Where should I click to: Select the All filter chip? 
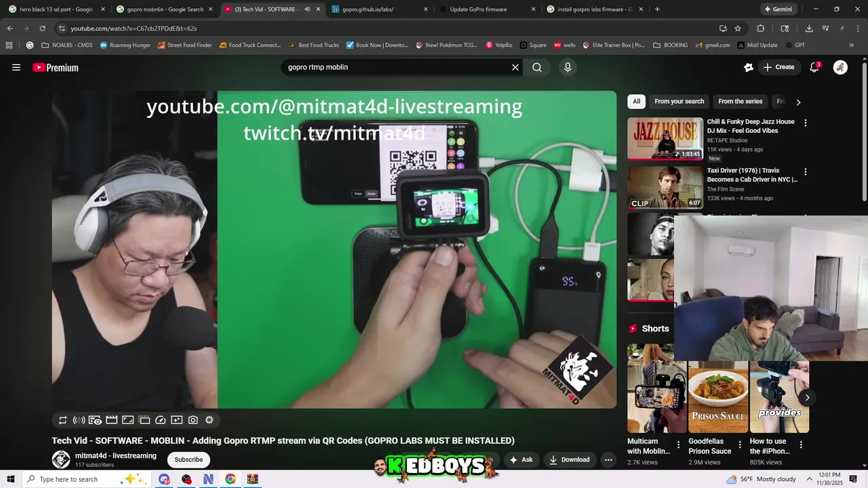tap(636, 102)
